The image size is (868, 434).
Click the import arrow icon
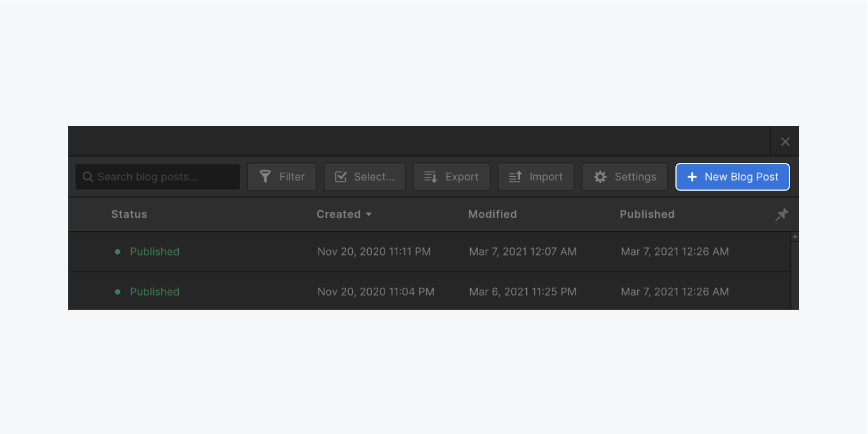(515, 177)
